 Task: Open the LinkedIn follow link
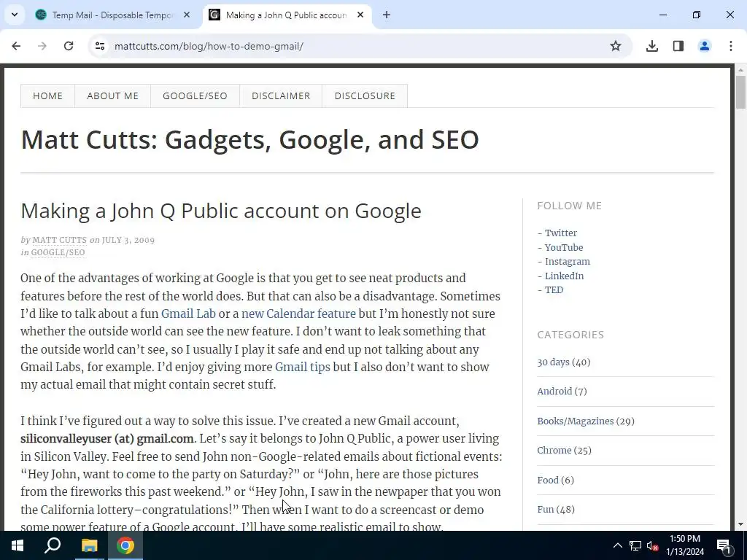click(564, 276)
